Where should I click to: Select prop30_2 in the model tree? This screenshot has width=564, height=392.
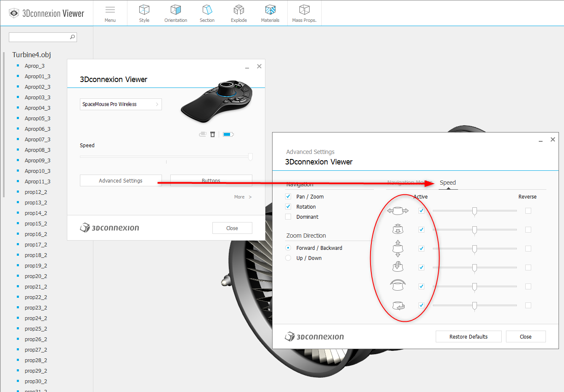[x=36, y=381]
